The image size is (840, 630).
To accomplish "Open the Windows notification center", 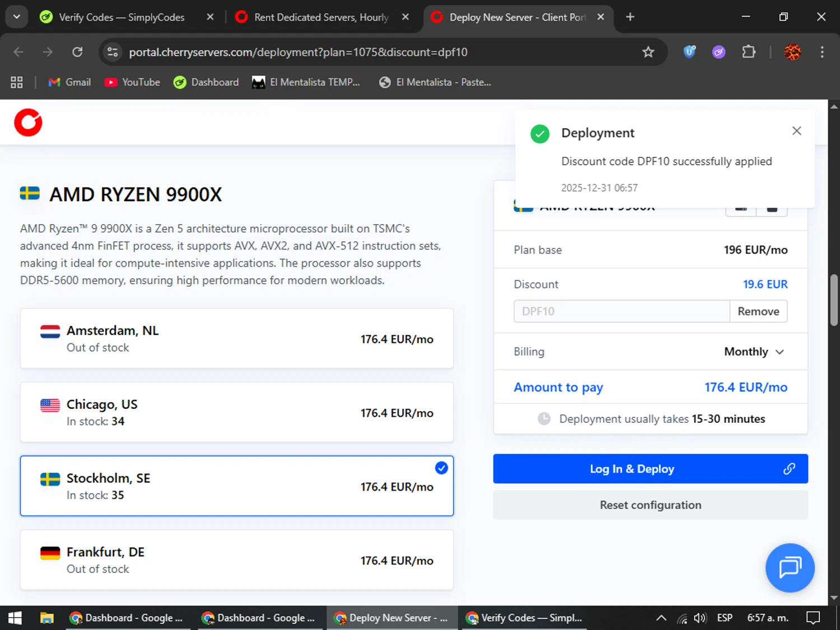I will point(813,618).
